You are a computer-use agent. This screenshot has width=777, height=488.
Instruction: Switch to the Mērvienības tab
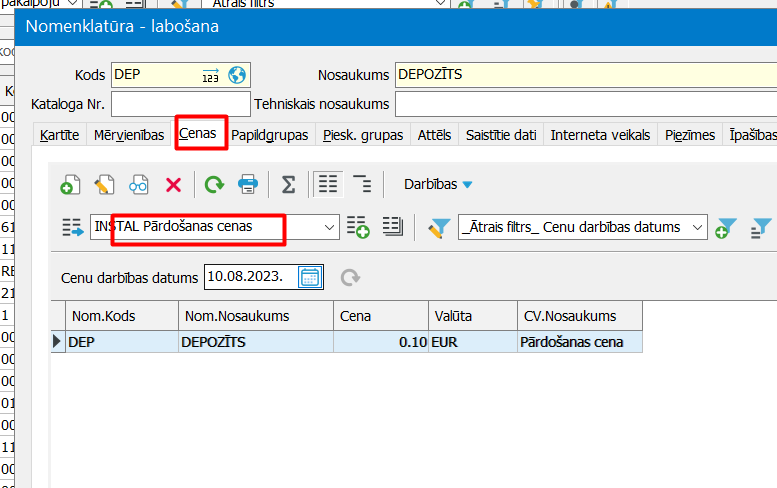pyautogui.click(x=129, y=135)
